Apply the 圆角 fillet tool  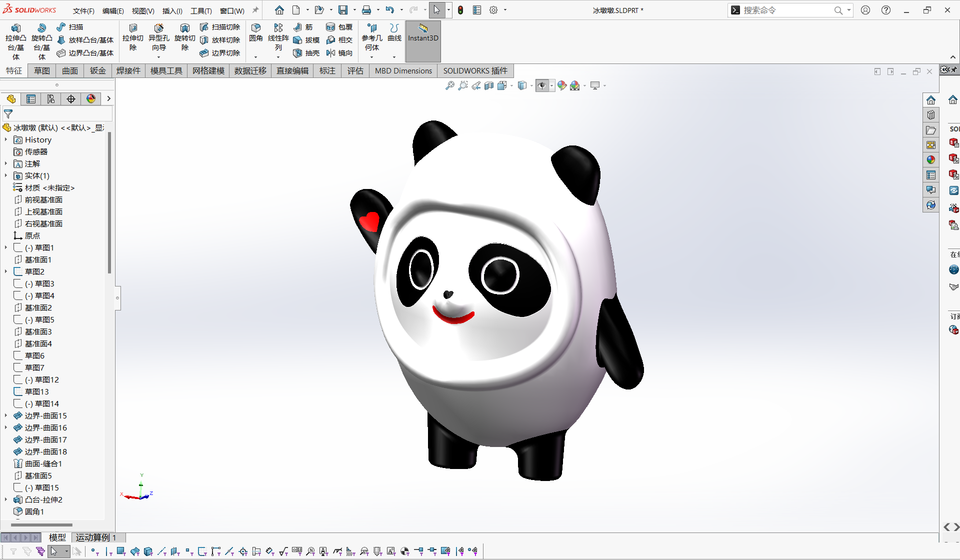[x=256, y=32]
